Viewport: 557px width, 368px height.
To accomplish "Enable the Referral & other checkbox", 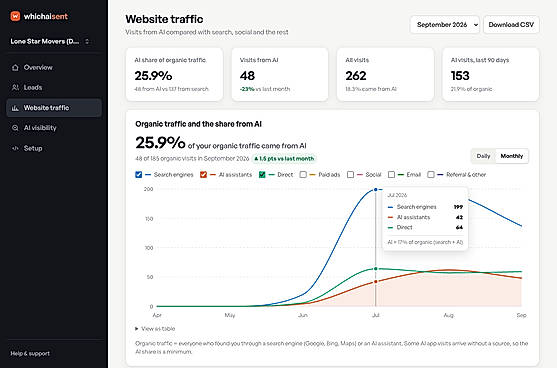I will click(x=431, y=174).
